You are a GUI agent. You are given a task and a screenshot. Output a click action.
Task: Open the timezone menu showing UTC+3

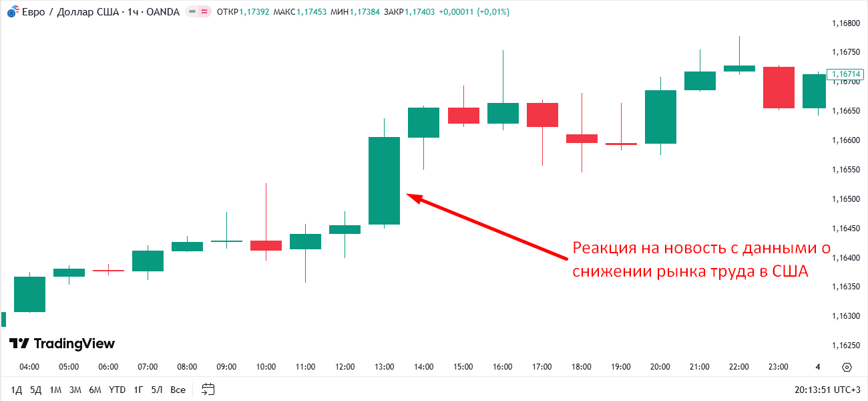827,389
